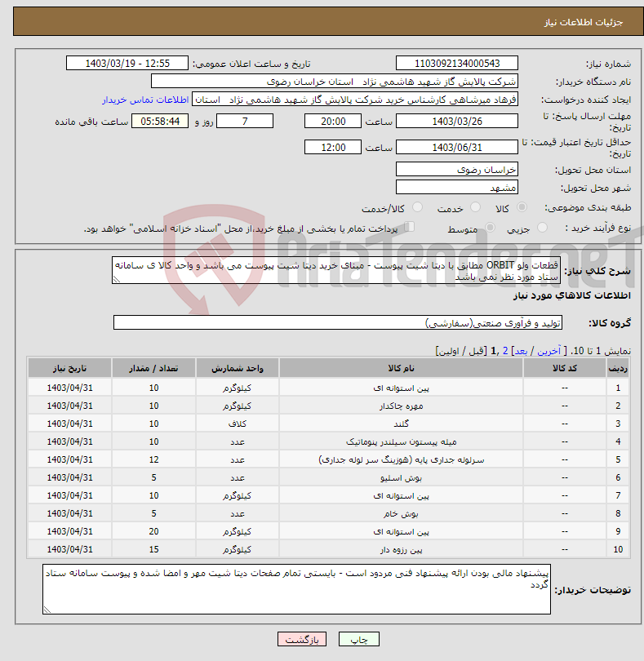Click the delivery province field خراسان رضوی
Viewport: 644px width, 661px height.
pos(457,170)
